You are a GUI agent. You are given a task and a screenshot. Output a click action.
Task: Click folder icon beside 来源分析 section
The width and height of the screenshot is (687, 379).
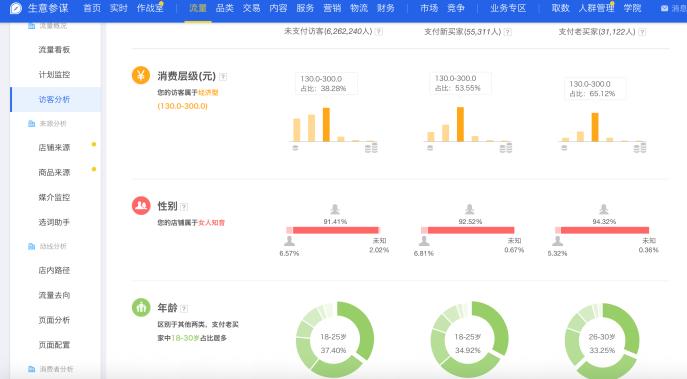point(32,124)
